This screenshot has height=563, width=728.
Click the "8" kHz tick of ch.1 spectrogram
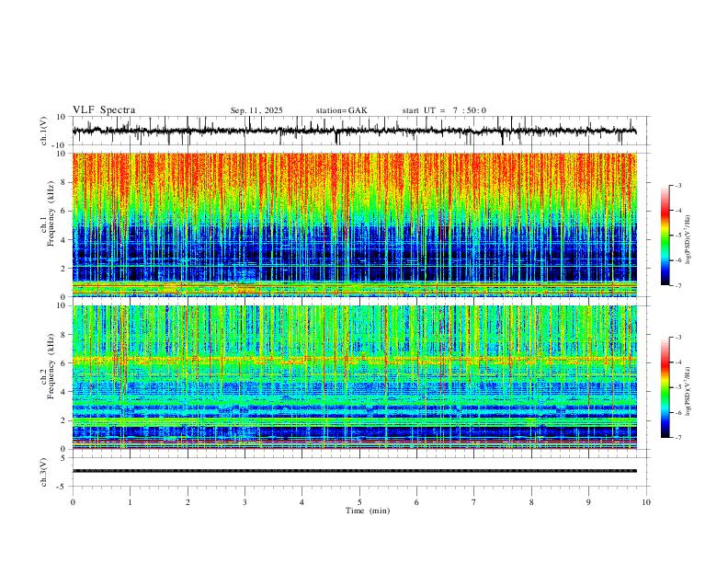pos(64,182)
